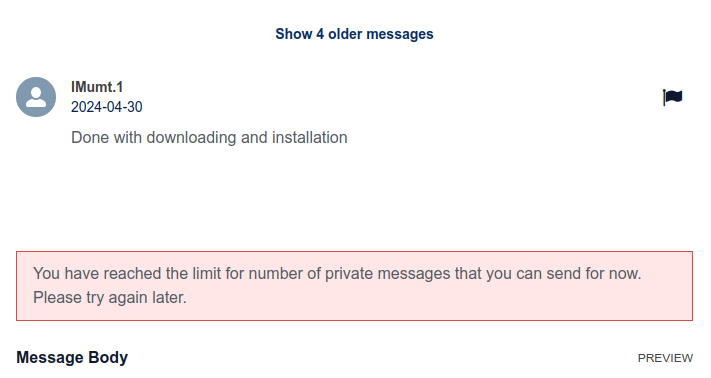The height and width of the screenshot is (378, 711).
Task: Select the sender name above the date
Action: click(x=97, y=87)
